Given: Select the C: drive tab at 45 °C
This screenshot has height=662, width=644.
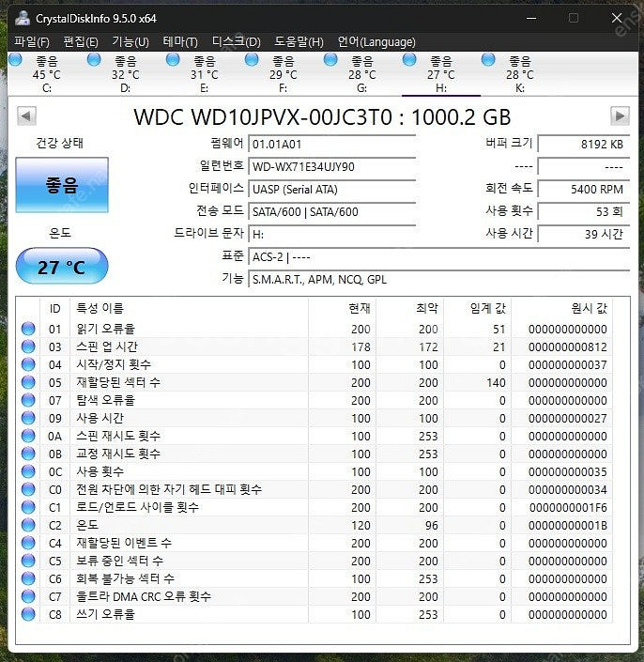Looking at the screenshot, I should pos(47,74).
